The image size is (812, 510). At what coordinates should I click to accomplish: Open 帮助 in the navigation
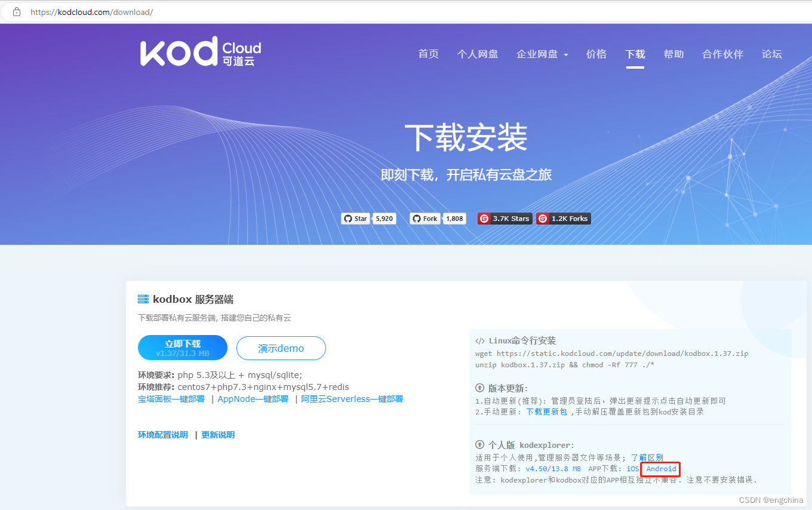pyautogui.click(x=673, y=54)
